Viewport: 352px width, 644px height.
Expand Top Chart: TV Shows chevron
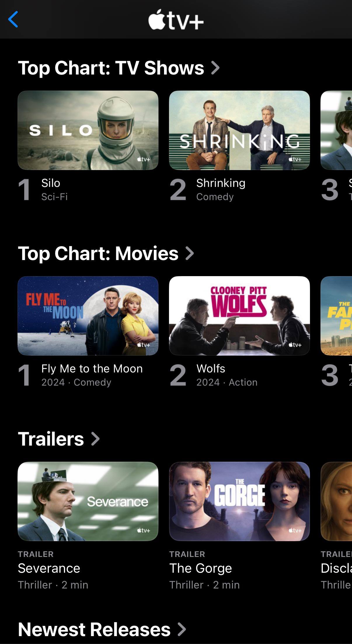click(x=215, y=68)
